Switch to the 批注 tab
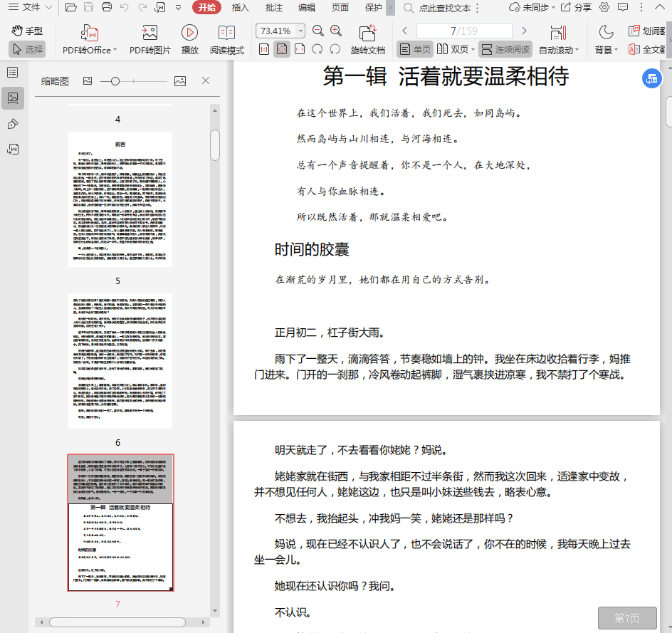The image size is (672, 633). tap(273, 7)
